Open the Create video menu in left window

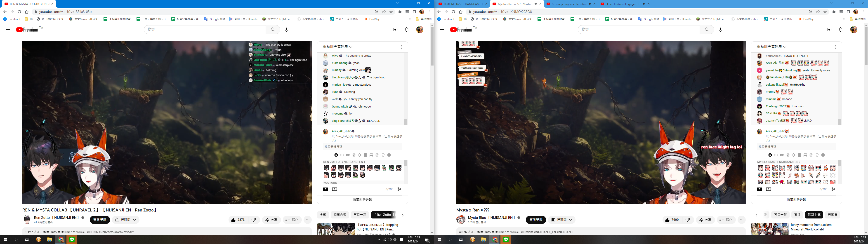[396, 30]
